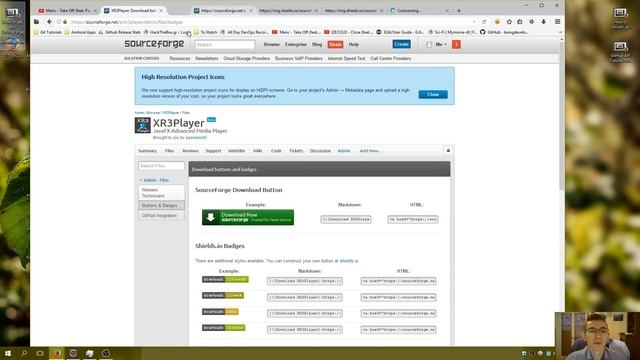The height and width of the screenshot is (360, 640).
Task: Select last shields badge HTML field
Action: point(398,329)
